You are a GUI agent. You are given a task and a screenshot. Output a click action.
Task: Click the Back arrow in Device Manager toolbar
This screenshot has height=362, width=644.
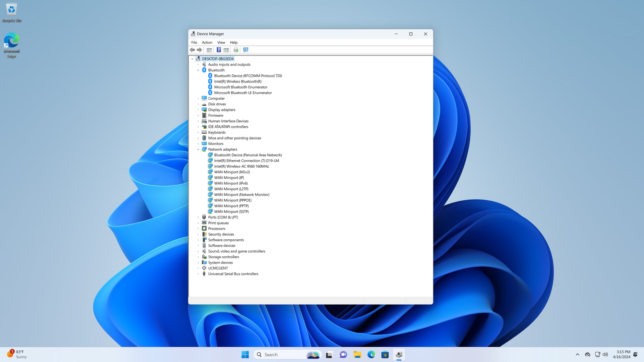click(x=192, y=50)
